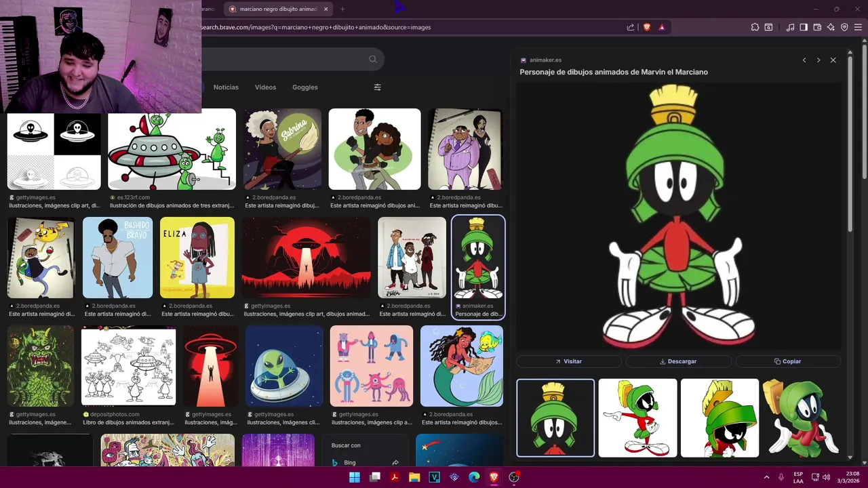Click the magnifier icon in the search box
This screenshot has height=488, width=868.
click(373, 59)
